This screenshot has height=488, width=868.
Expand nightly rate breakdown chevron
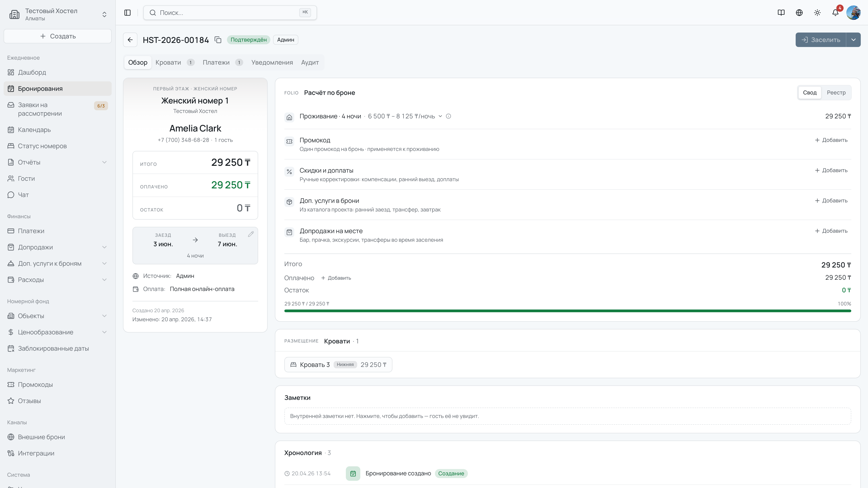pyautogui.click(x=440, y=116)
